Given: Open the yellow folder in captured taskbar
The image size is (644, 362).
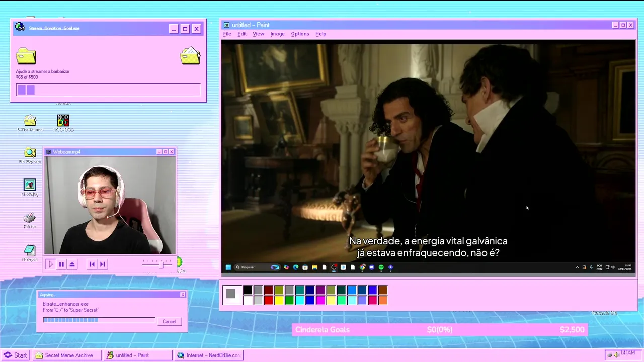Looking at the screenshot, I should click(314, 267).
